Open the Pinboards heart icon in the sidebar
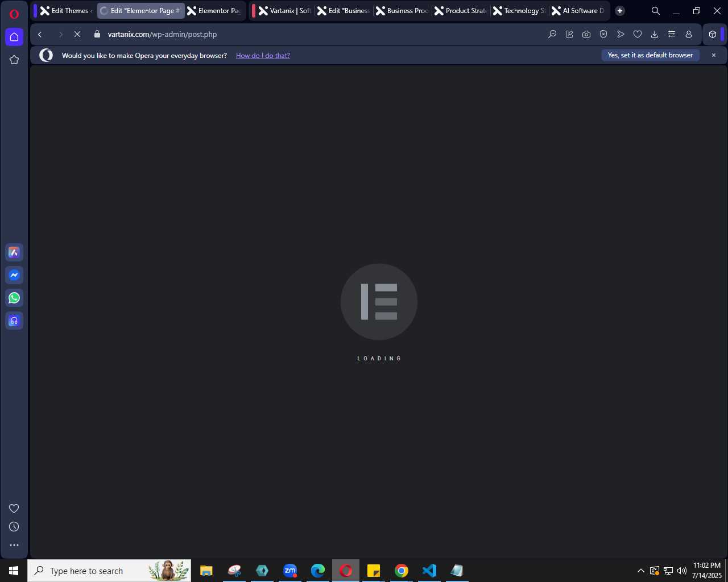Viewport: 728px width, 582px height. click(x=14, y=508)
